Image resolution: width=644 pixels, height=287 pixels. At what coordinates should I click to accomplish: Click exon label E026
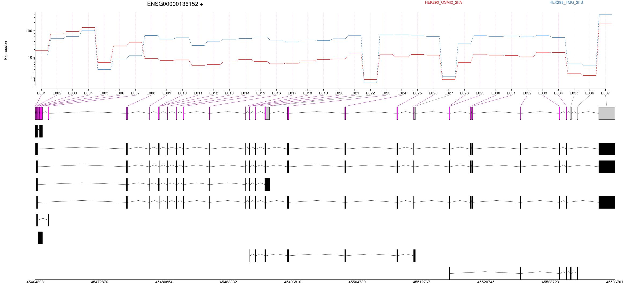(x=433, y=93)
